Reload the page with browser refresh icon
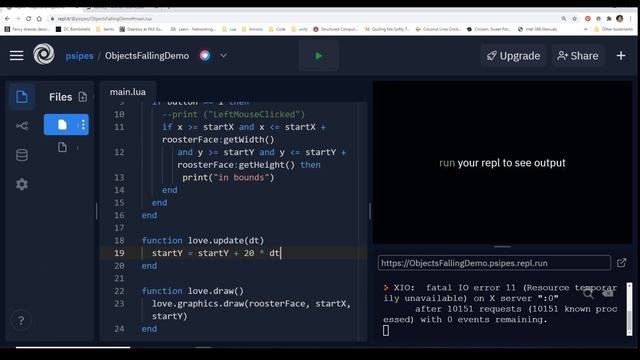Viewport: 640px width, 360px height. point(28,19)
